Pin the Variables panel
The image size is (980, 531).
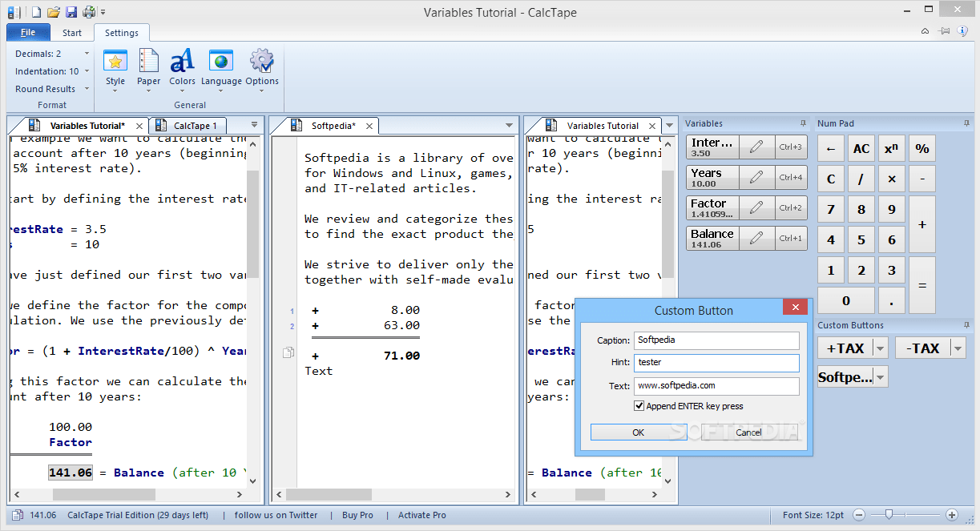click(x=803, y=123)
